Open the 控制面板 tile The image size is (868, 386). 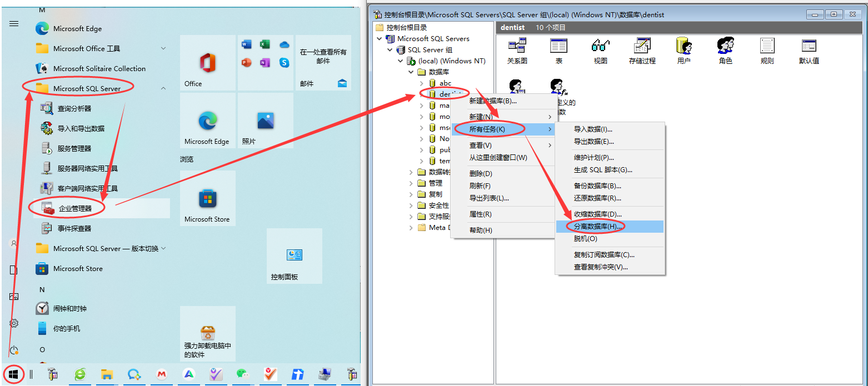point(295,256)
